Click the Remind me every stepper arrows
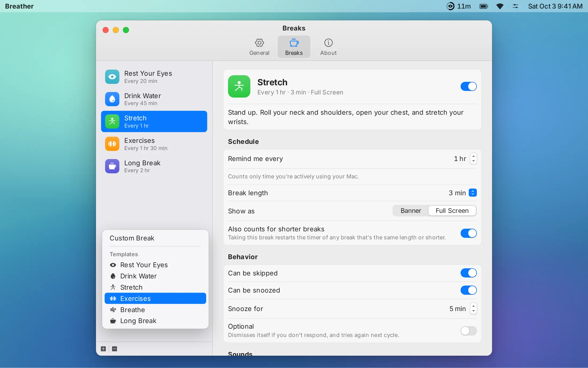 (x=473, y=159)
